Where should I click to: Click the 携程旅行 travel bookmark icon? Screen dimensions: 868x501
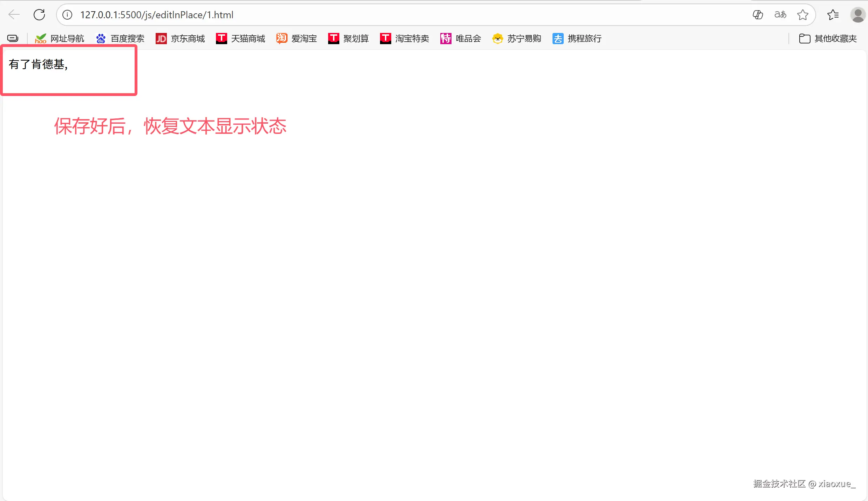point(576,39)
